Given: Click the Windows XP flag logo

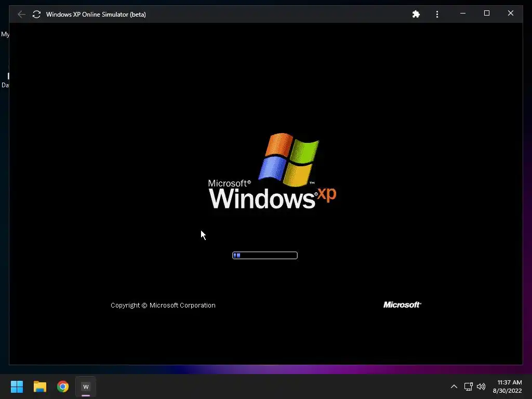Looking at the screenshot, I should (x=289, y=159).
